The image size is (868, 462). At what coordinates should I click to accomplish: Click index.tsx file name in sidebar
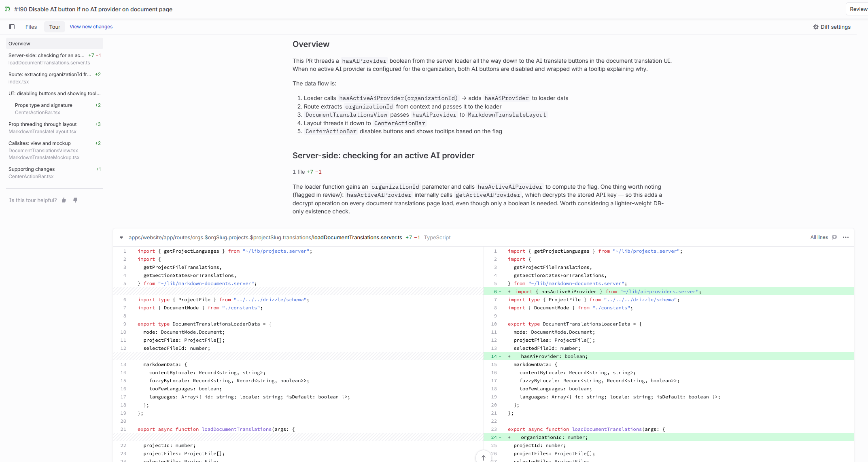click(19, 82)
